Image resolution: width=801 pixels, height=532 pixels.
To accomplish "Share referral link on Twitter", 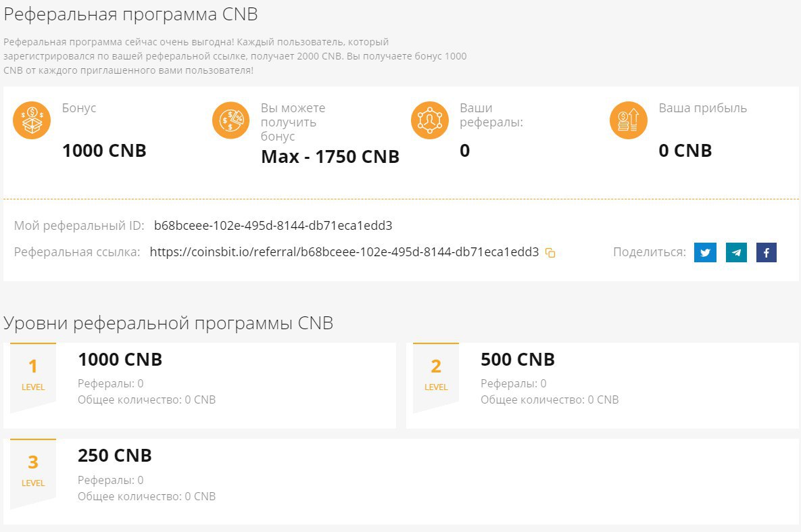I will pos(705,253).
